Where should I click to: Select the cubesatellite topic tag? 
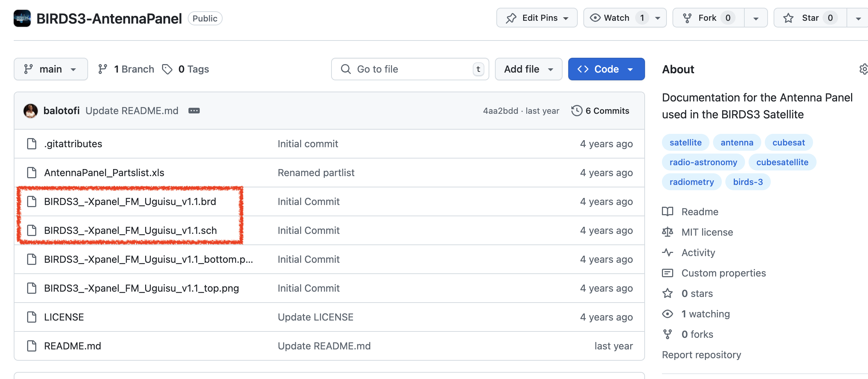click(782, 162)
